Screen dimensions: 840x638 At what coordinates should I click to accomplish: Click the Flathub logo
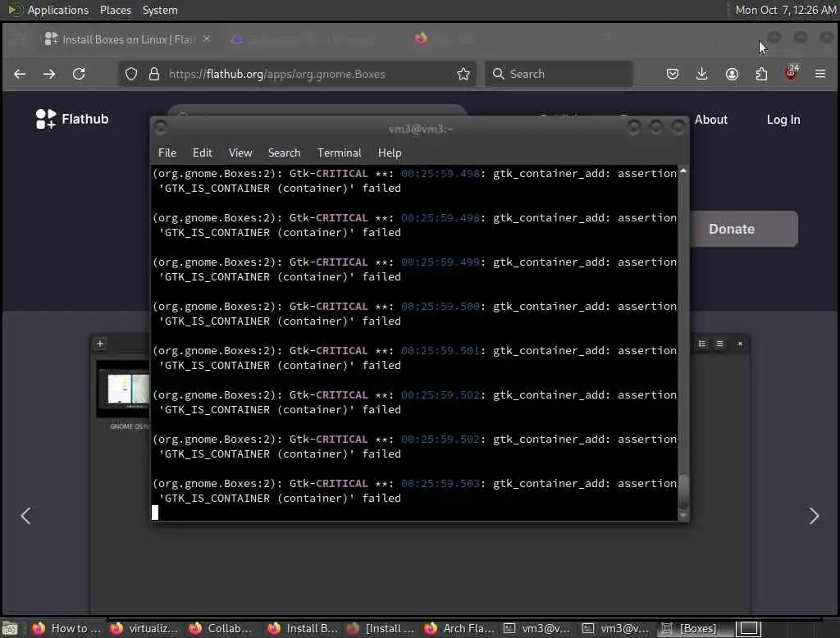(x=72, y=119)
